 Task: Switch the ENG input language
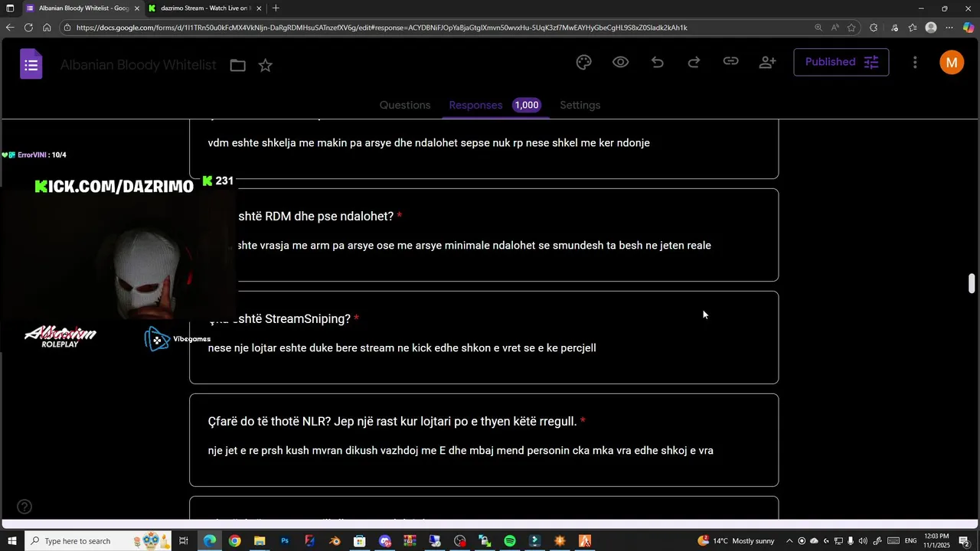(x=911, y=541)
